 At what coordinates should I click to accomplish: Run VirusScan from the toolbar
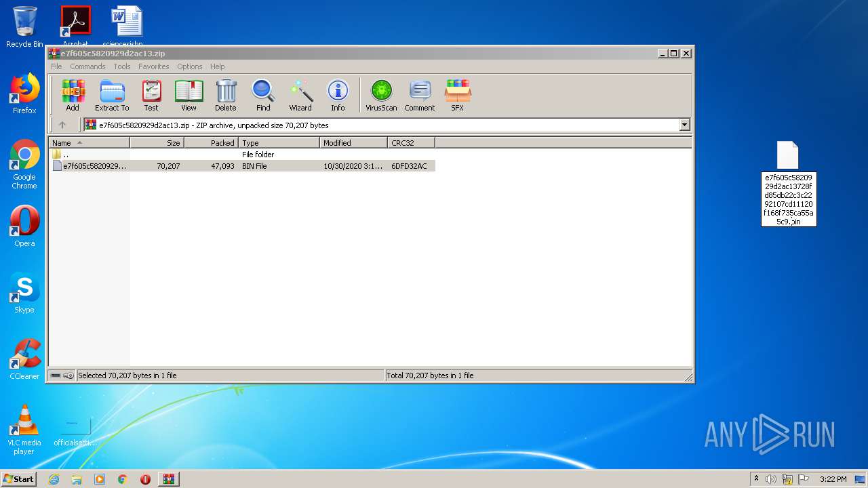381,95
